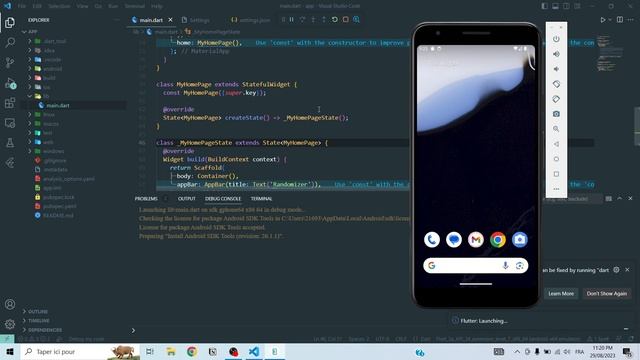Click the debug Hot Restart icon

point(335,20)
